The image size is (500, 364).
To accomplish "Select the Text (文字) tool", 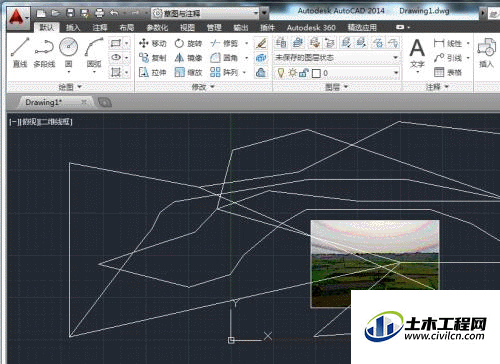I will [x=417, y=53].
